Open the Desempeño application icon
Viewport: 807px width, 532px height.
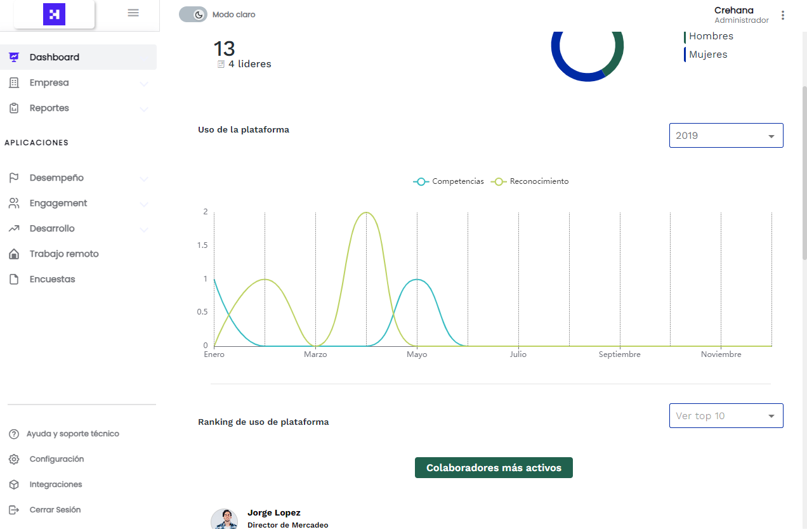click(13, 178)
